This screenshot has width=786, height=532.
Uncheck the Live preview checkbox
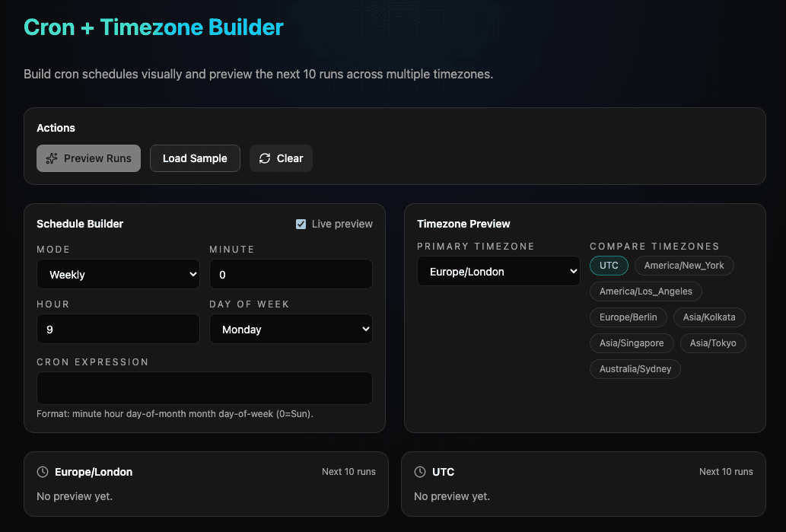[x=301, y=224]
